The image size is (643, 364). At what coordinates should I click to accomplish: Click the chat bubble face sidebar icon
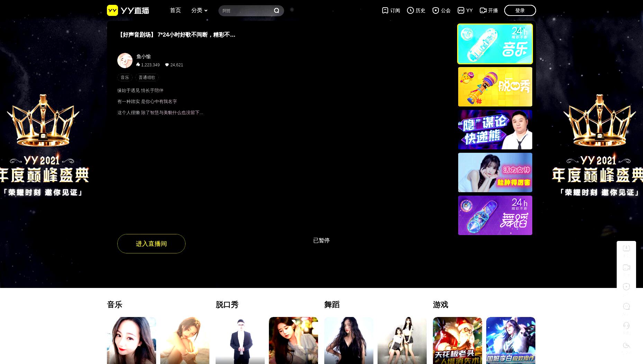pyautogui.click(x=626, y=306)
